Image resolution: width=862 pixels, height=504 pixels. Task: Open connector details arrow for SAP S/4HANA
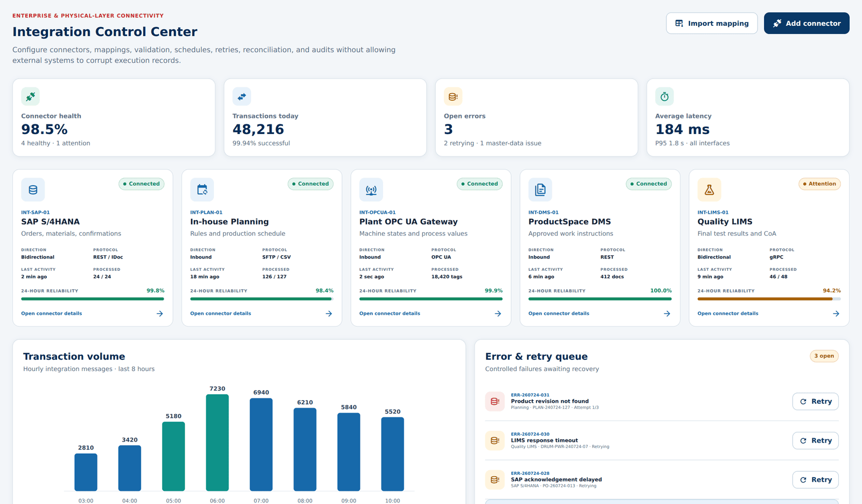[x=160, y=313]
